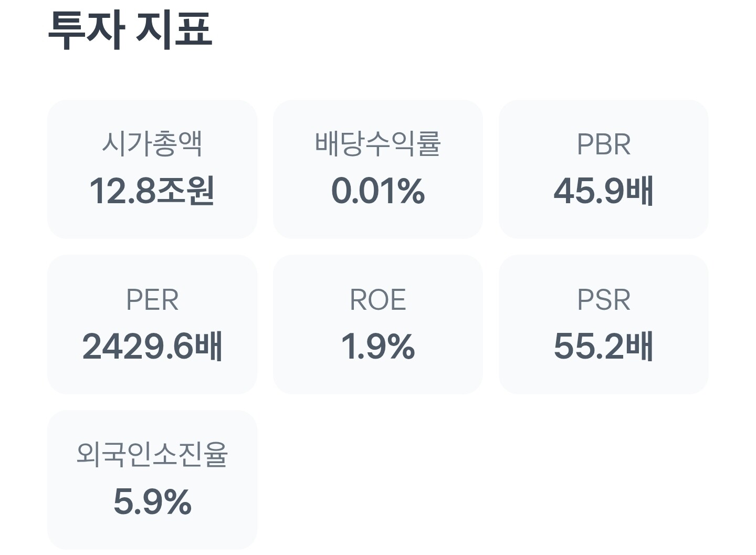
Task: Click the 1.9% ROE value
Action: (377, 347)
